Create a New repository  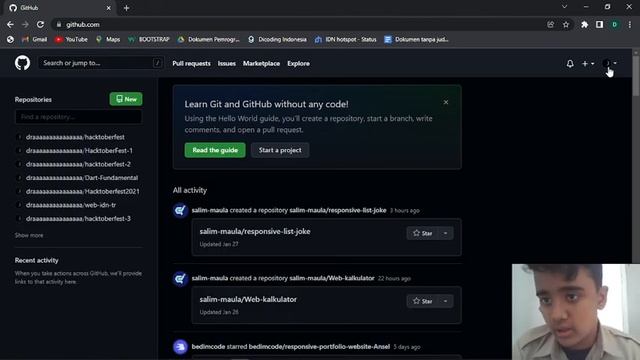click(x=126, y=99)
